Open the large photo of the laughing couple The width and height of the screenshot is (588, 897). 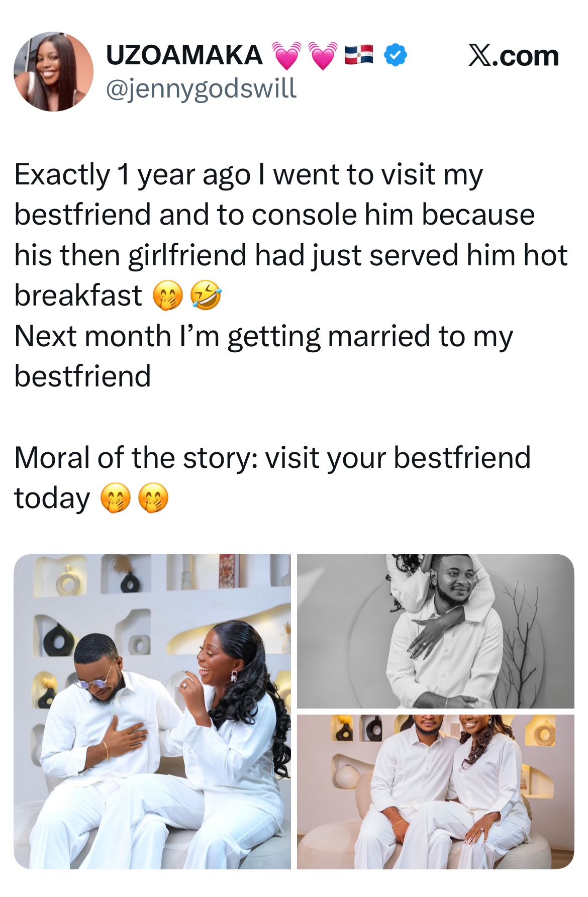click(152, 711)
